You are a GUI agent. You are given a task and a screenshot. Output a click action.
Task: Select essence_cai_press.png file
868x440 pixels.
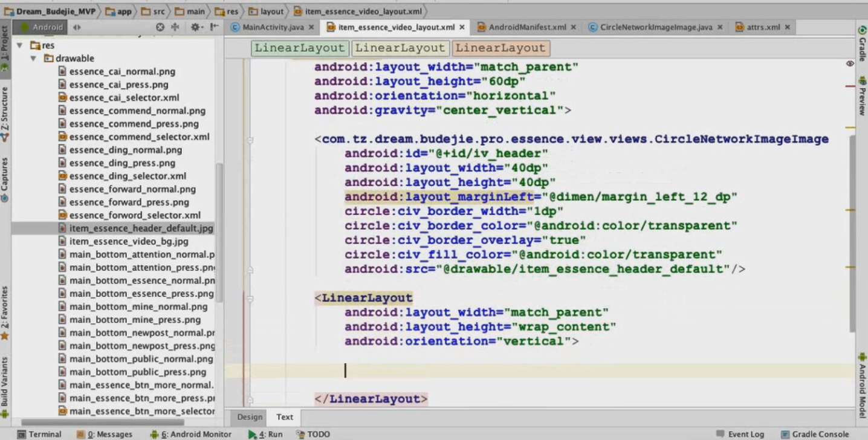coord(118,85)
